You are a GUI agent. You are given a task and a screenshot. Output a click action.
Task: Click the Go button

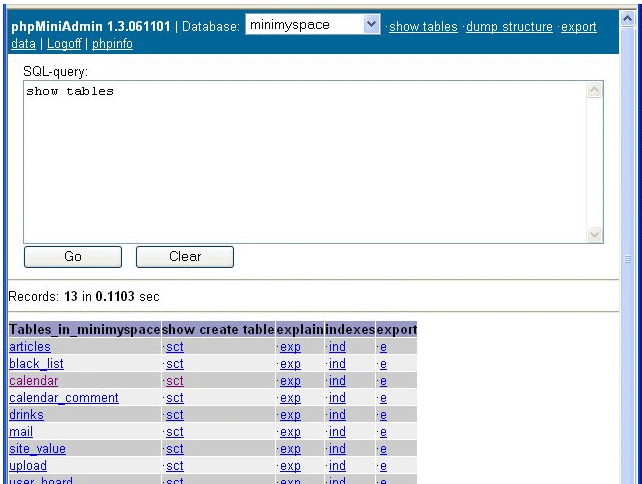73,257
